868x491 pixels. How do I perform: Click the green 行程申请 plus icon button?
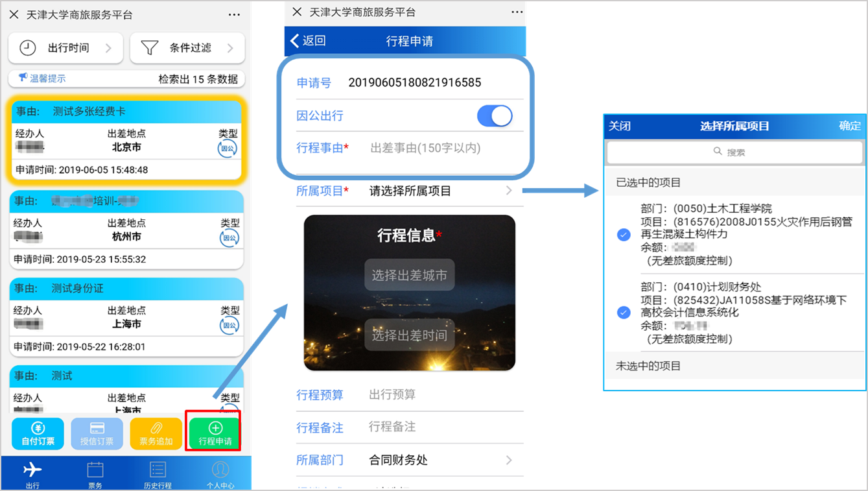(x=215, y=433)
